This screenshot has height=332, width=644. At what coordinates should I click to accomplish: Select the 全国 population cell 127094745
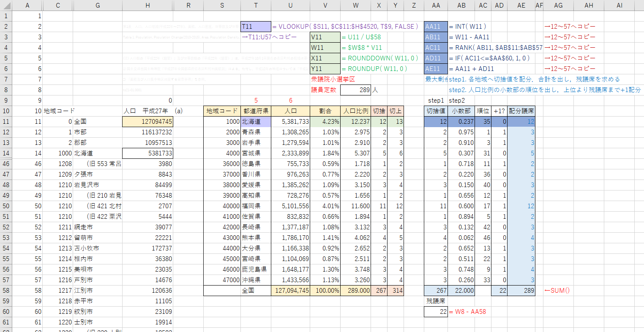[147, 122]
